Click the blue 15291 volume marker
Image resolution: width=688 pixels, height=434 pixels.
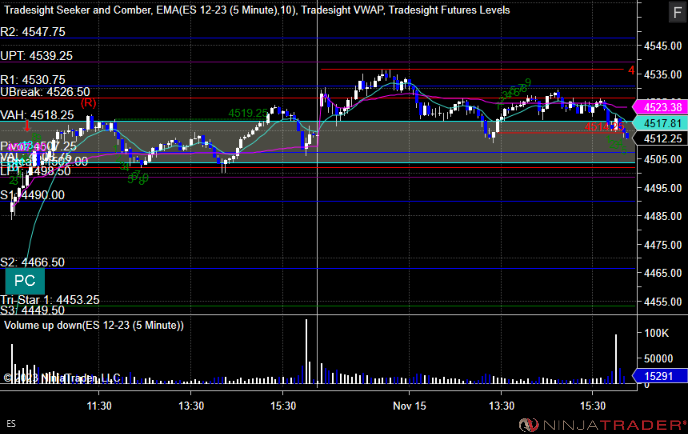pos(659,376)
